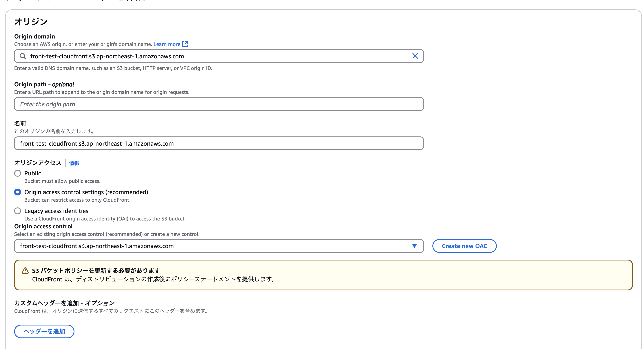The image size is (644, 349).
Task: Select the Public origin access radio button
Action: pos(18,173)
